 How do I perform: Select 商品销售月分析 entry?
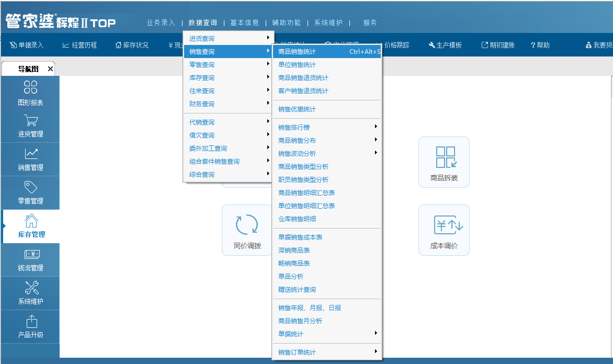tap(327, 321)
